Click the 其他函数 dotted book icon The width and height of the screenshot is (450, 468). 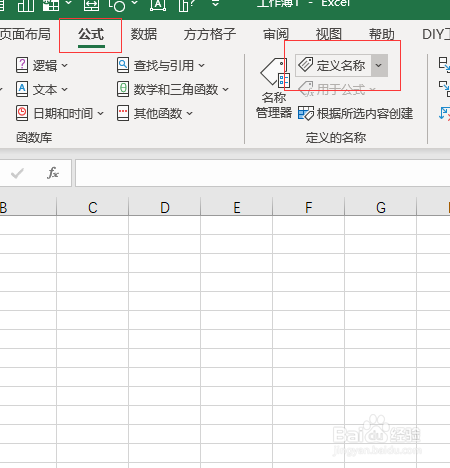coord(123,113)
